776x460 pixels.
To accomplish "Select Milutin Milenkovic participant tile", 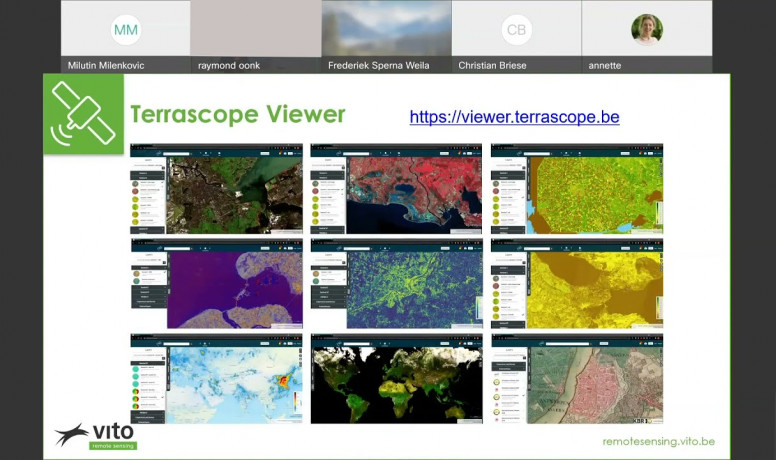I will (125, 37).
